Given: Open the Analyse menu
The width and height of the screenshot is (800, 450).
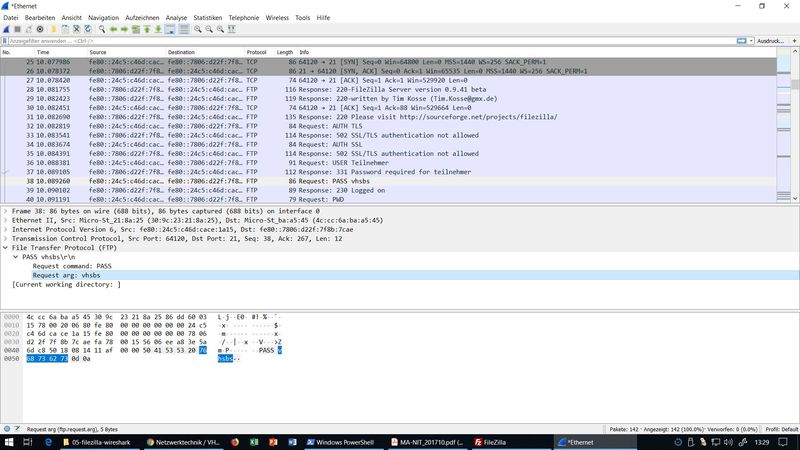Looking at the screenshot, I should coord(176,17).
